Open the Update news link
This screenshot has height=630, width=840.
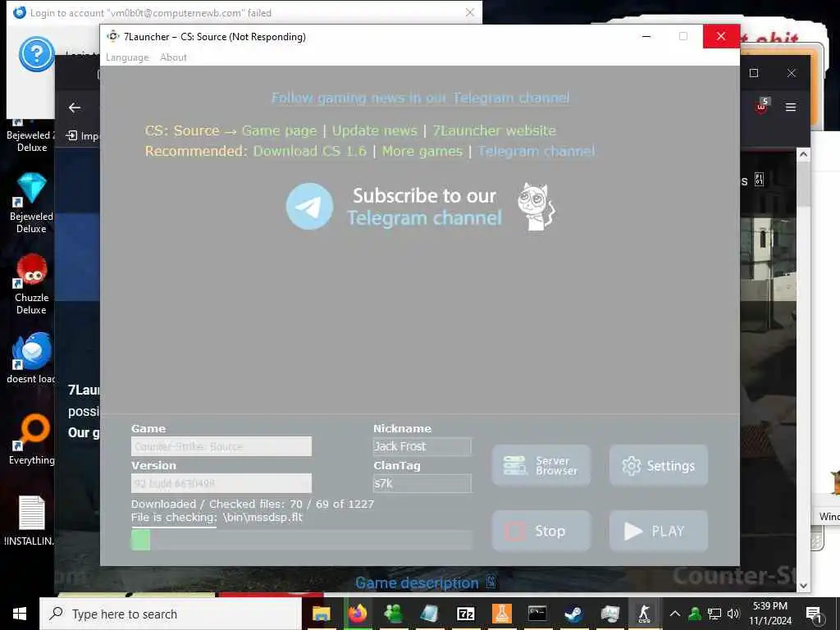[374, 130]
